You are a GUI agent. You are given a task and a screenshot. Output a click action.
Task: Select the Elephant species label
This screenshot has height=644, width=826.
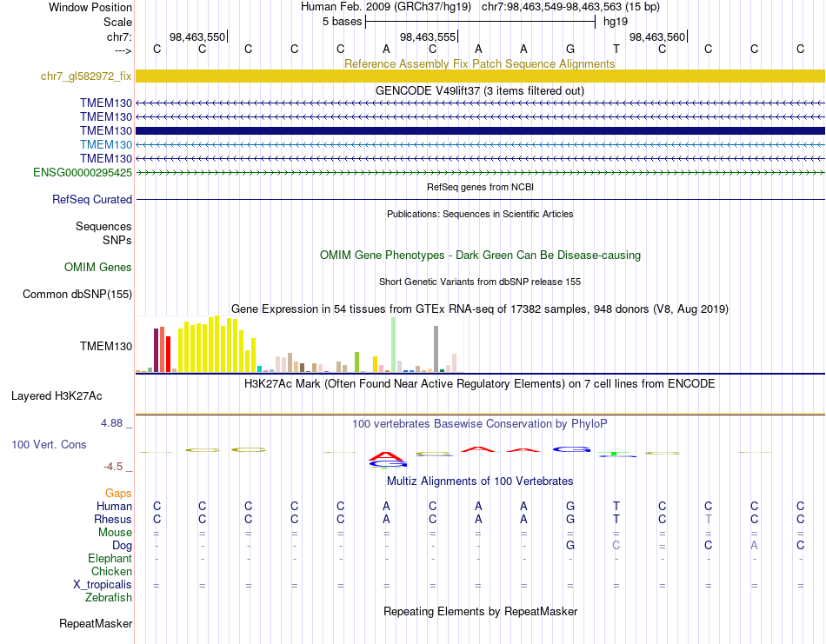coord(110,558)
